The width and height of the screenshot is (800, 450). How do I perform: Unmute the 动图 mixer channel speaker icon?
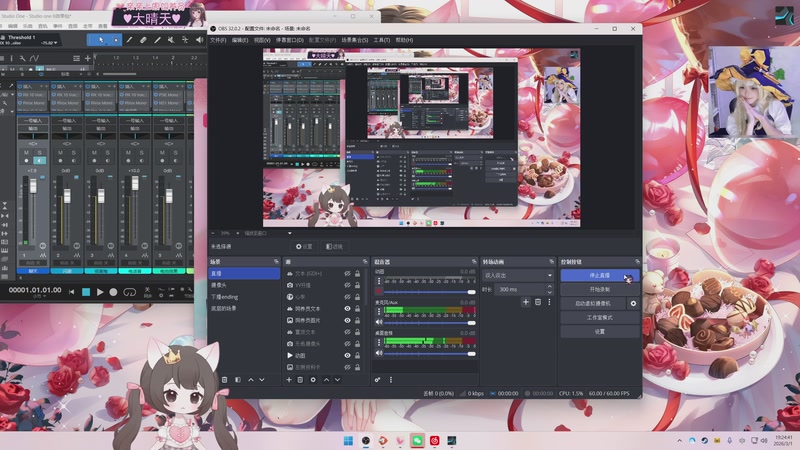379,291
